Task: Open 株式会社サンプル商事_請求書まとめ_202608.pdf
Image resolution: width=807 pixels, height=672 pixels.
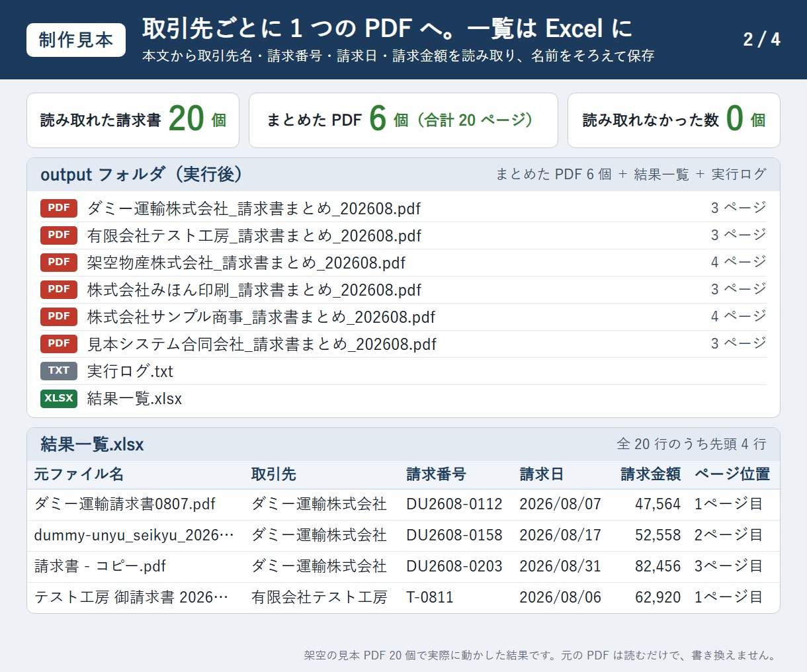Action: click(x=261, y=317)
